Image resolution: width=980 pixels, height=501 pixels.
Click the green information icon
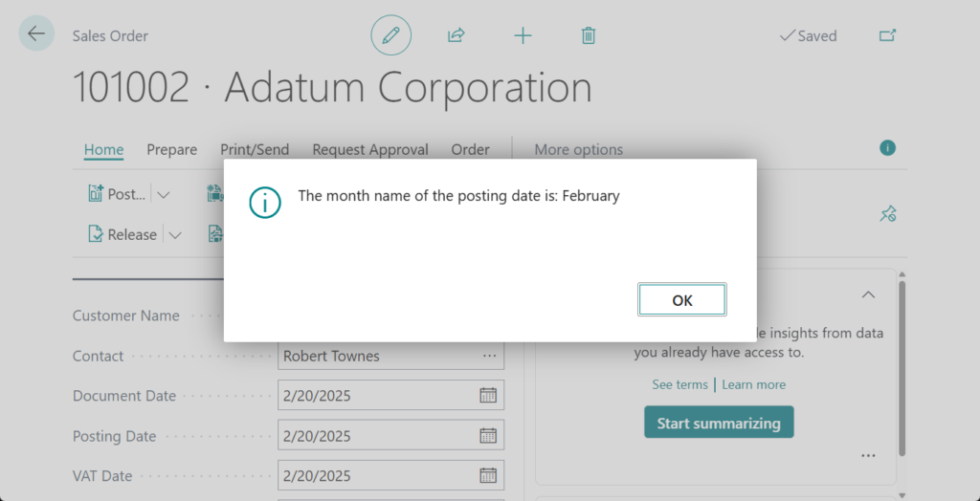coord(887,148)
